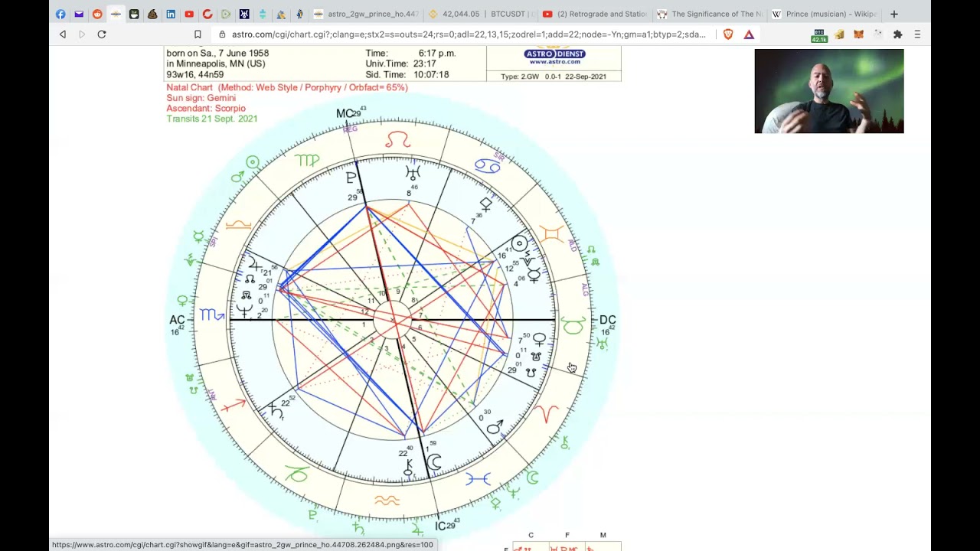Select the pinned astro.com tab
The height and width of the screenshot is (551, 980).
(x=116, y=14)
